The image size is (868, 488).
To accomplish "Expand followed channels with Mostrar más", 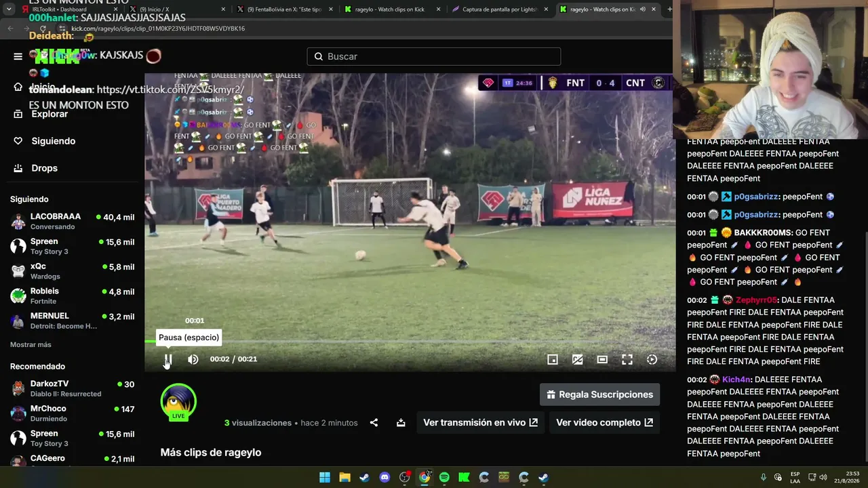I will pyautogui.click(x=31, y=345).
